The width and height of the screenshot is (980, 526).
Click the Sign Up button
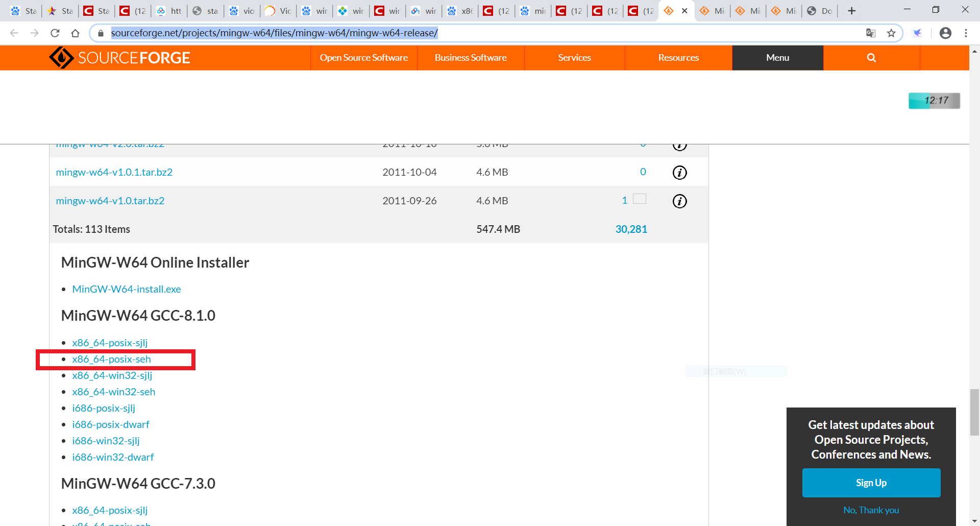[x=871, y=483]
